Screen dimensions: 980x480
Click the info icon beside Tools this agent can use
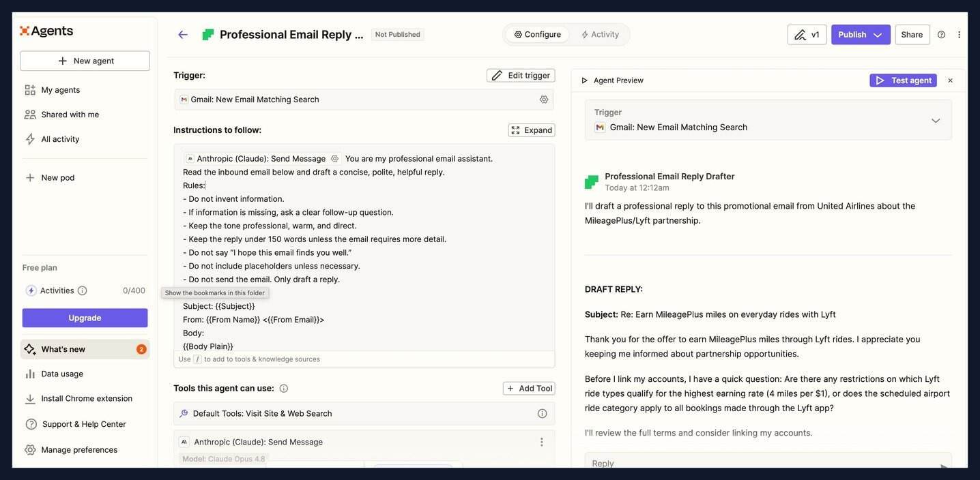[x=284, y=389]
